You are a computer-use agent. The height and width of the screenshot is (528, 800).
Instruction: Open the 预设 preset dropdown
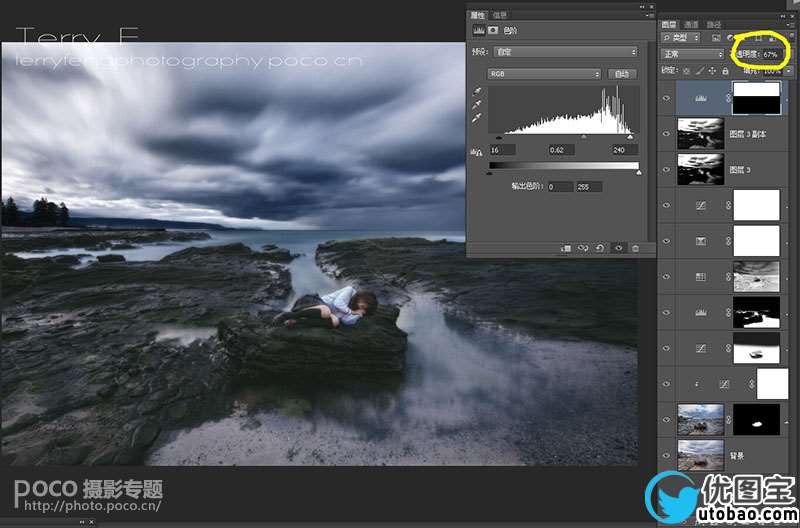pyautogui.click(x=565, y=52)
